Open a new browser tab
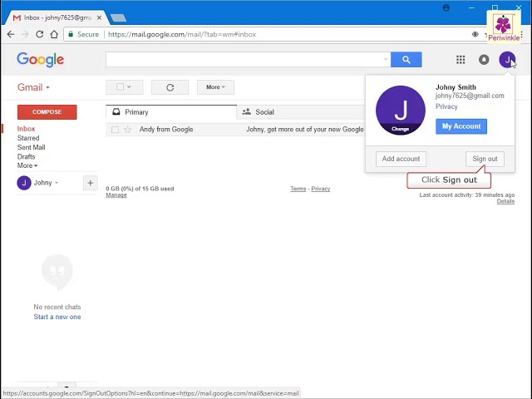Image resolution: width=532 pixels, height=399 pixels. coord(118,17)
